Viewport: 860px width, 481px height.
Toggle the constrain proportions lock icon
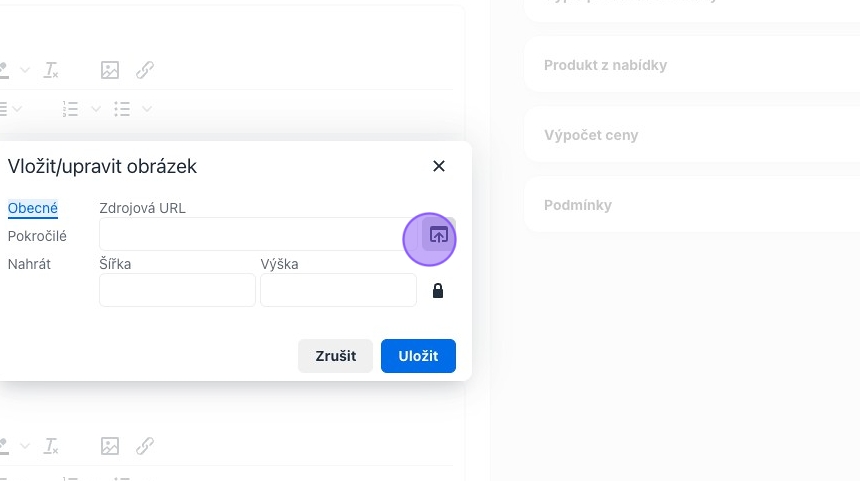pyautogui.click(x=438, y=291)
